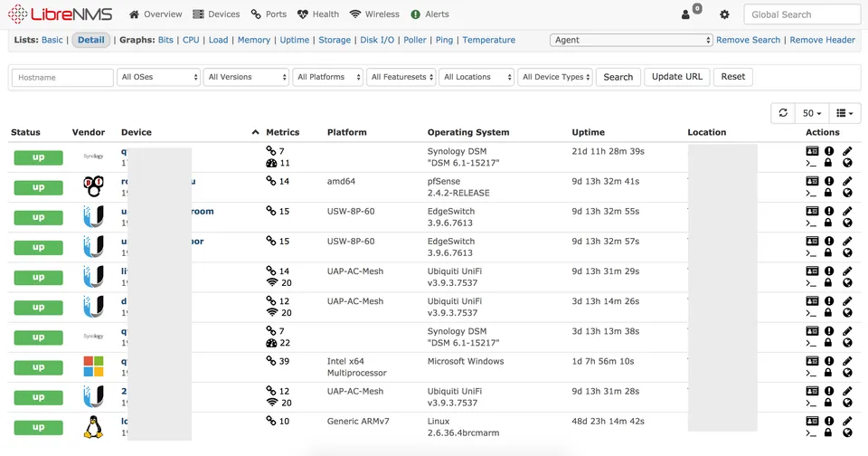Click the Search button
The height and width of the screenshot is (456, 868).
point(618,77)
